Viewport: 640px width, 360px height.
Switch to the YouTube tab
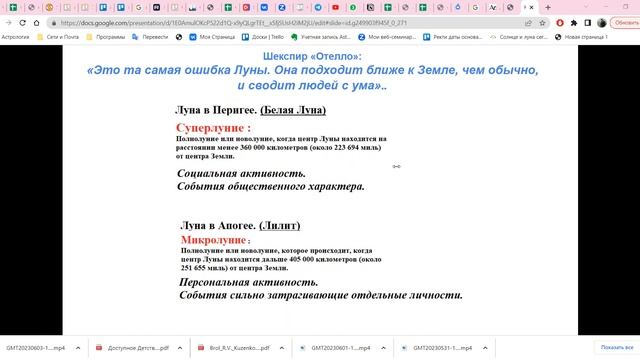pos(336,7)
